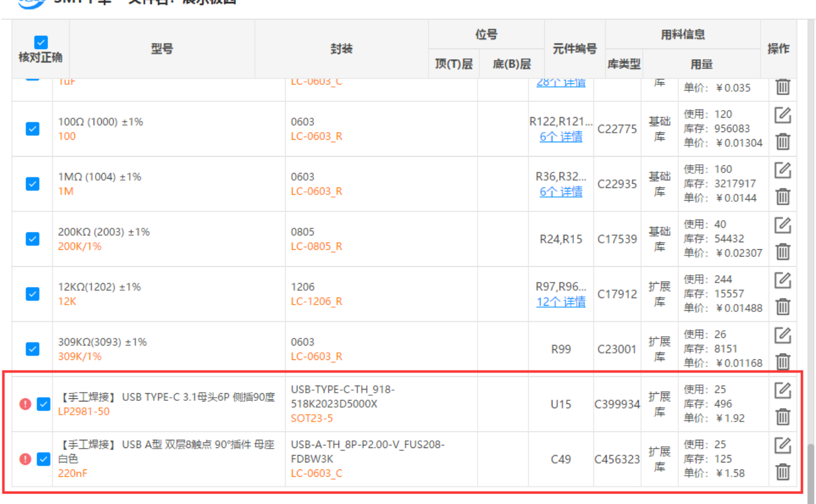This screenshot has height=504, width=816.
Task: Delete the 309KΩ resistor row
Action: [782, 362]
